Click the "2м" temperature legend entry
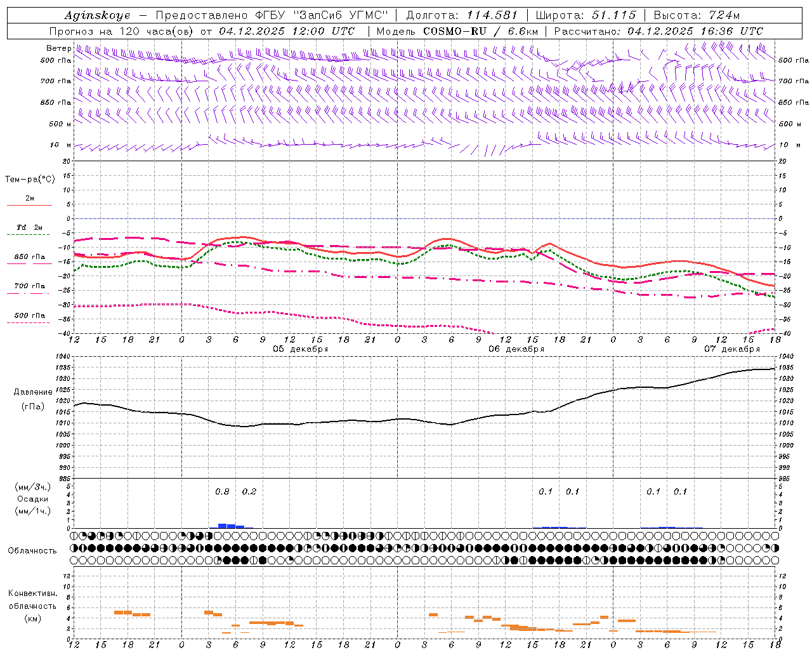This screenshot has width=812, height=650. click(30, 198)
